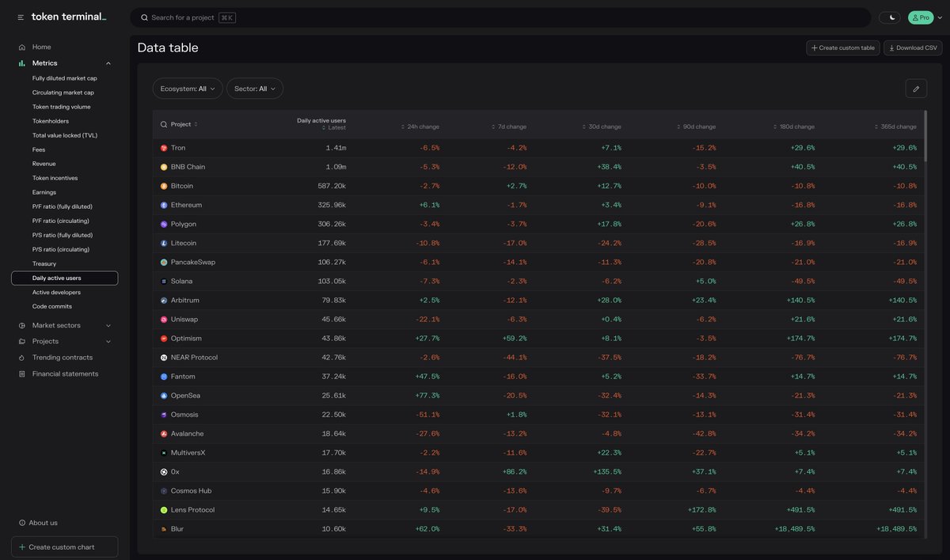
Task: Open Trending contracts page
Action: point(64,358)
